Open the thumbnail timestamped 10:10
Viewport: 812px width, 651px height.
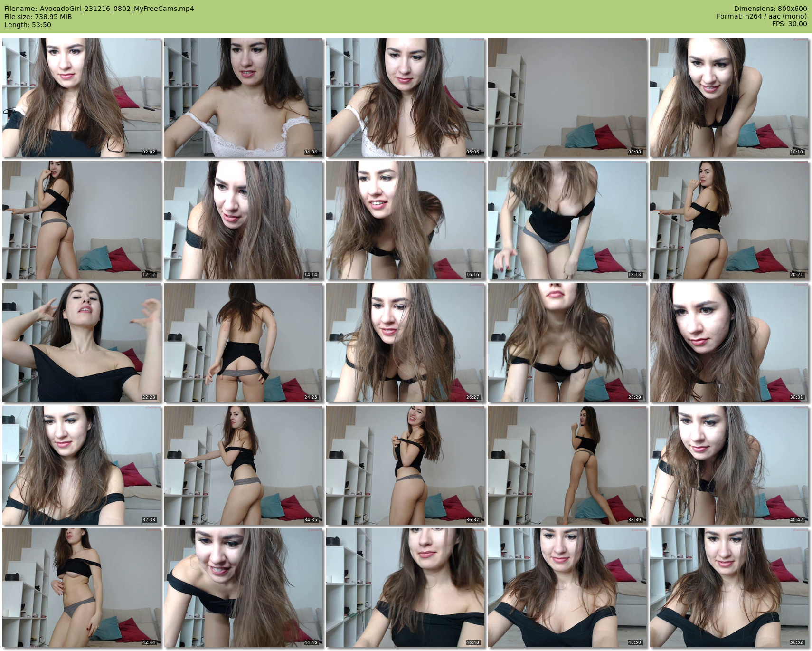729,97
